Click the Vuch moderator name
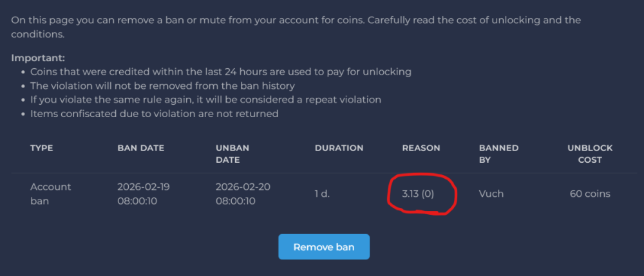 click(x=492, y=194)
